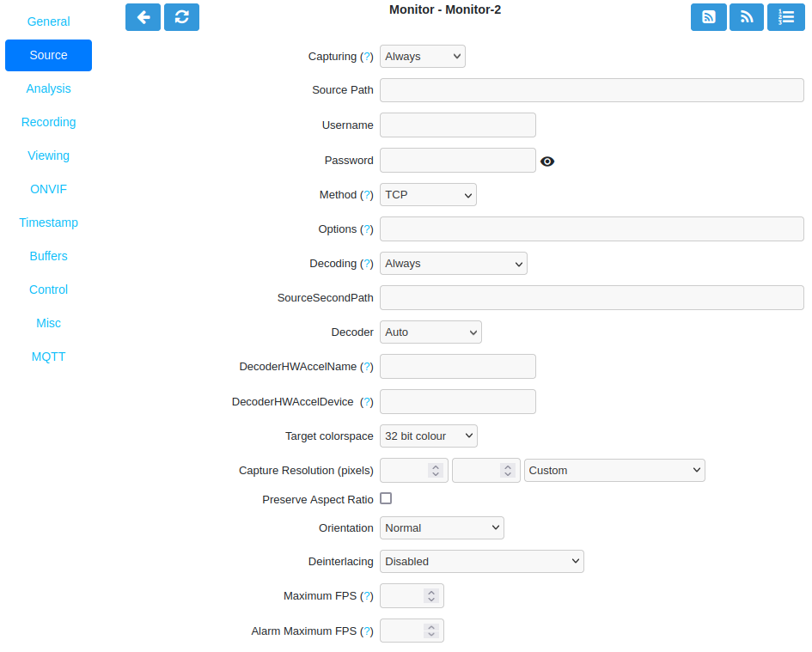Switch to the Analysis tab
Image resolution: width=812 pixels, height=652 pixels.
pyautogui.click(x=49, y=88)
